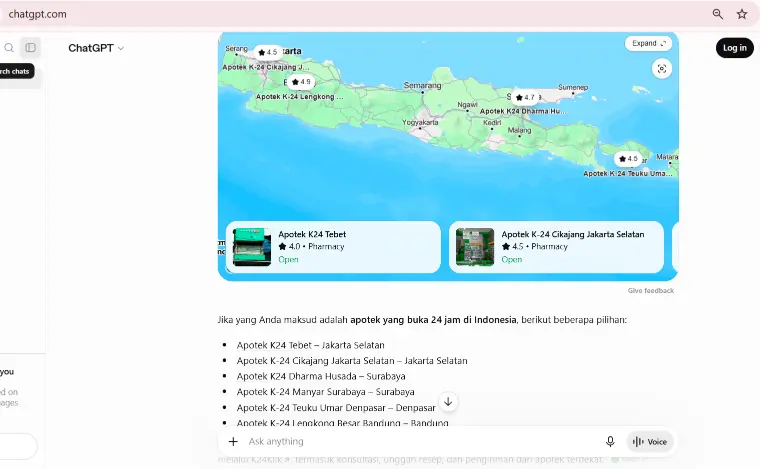The width and height of the screenshot is (760, 469).
Task: Expand the map view
Action: click(x=649, y=43)
